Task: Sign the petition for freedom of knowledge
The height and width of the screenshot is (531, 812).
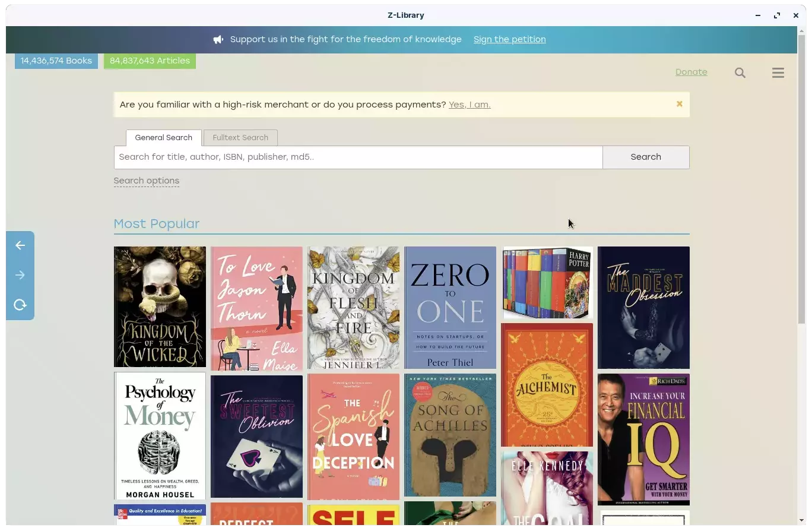Action: [x=509, y=39]
